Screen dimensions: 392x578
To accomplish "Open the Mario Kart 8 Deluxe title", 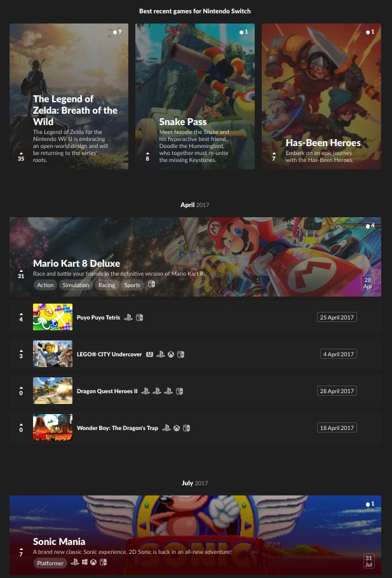I will click(76, 263).
